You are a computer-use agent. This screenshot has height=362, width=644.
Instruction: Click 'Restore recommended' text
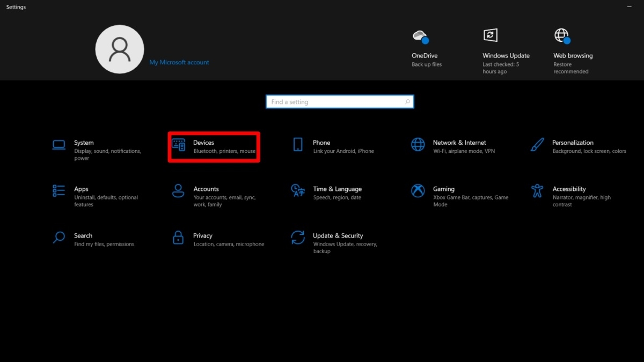[x=571, y=68]
